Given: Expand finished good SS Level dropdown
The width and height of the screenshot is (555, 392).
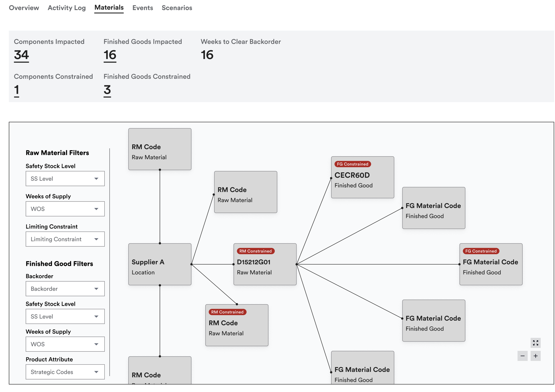Looking at the screenshot, I should [65, 316].
